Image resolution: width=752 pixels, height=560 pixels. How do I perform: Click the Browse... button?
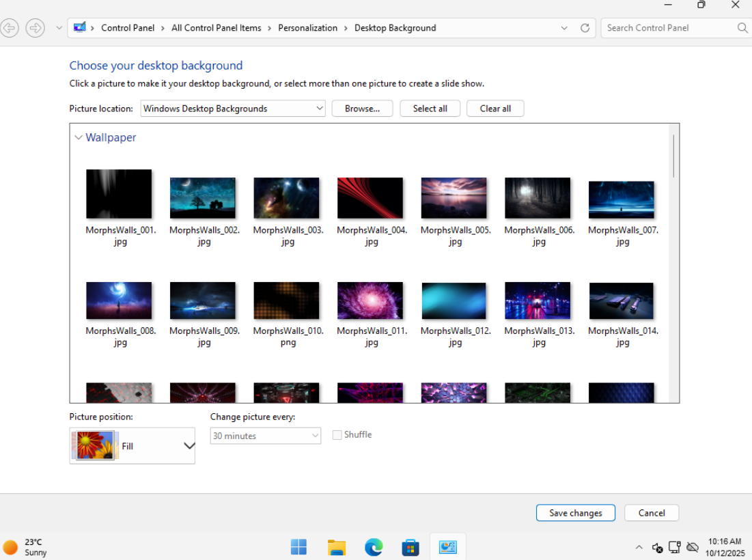362,109
